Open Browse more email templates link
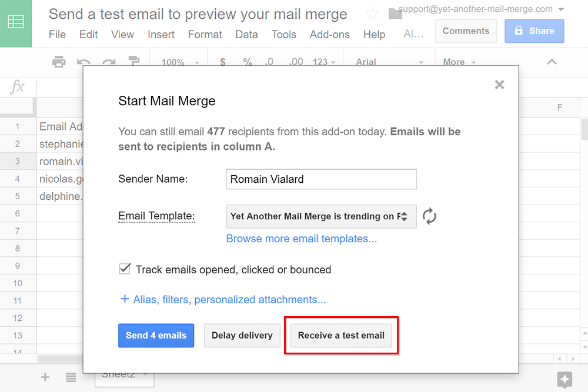This screenshot has width=588, height=392. (x=302, y=239)
